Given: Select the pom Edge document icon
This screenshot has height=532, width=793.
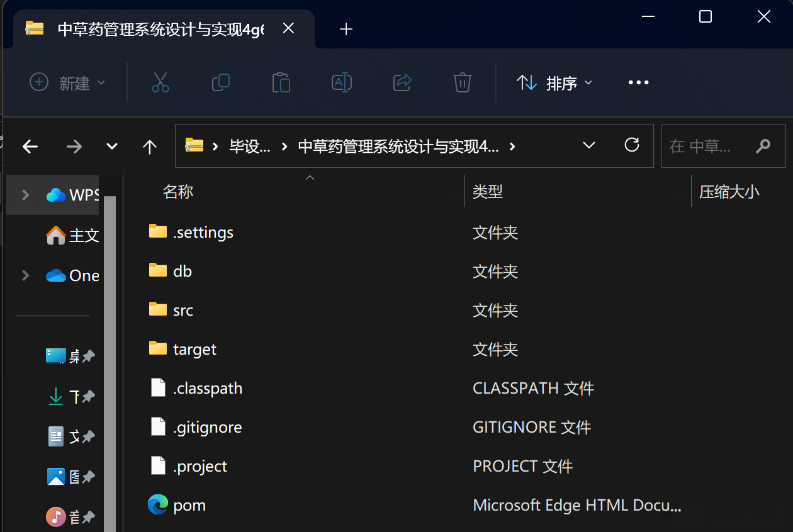Looking at the screenshot, I should coord(158,504).
